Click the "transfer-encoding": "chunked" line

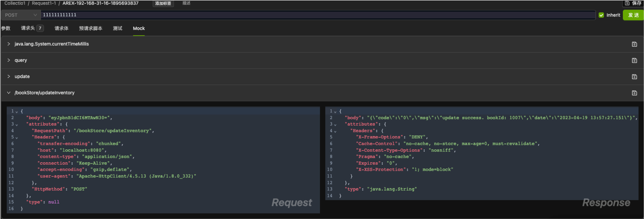click(x=80, y=144)
